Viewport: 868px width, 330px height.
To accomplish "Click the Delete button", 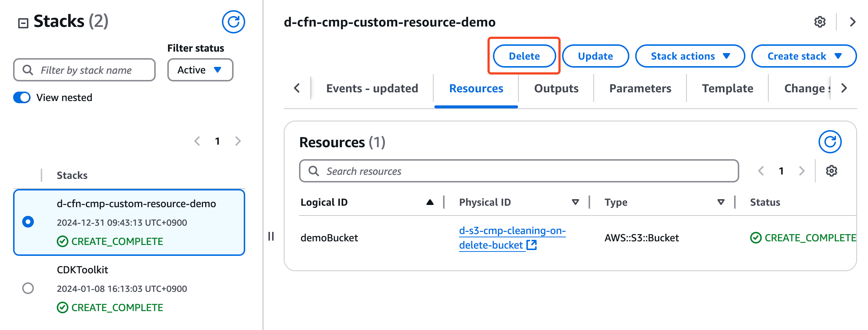I will tap(524, 56).
